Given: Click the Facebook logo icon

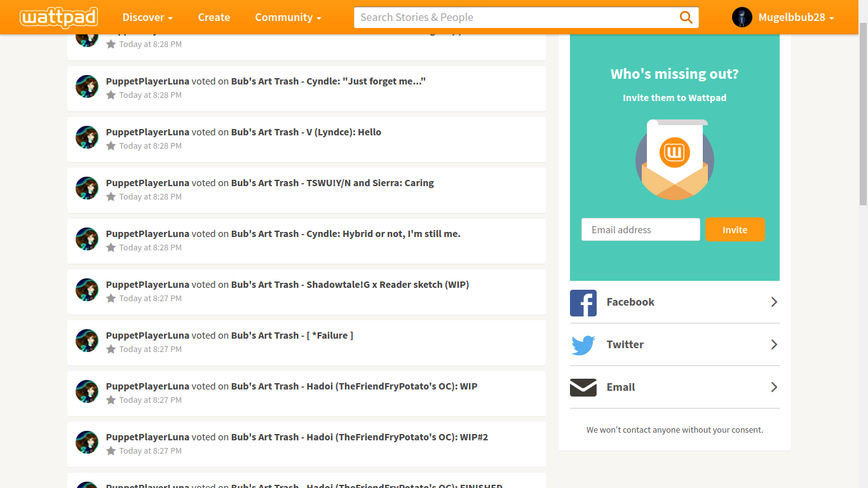Looking at the screenshot, I should pyautogui.click(x=583, y=302).
